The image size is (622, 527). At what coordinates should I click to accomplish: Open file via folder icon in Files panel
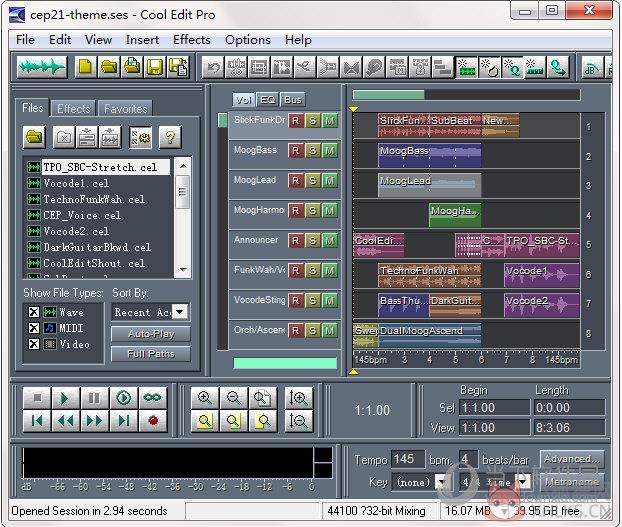pos(34,137)
